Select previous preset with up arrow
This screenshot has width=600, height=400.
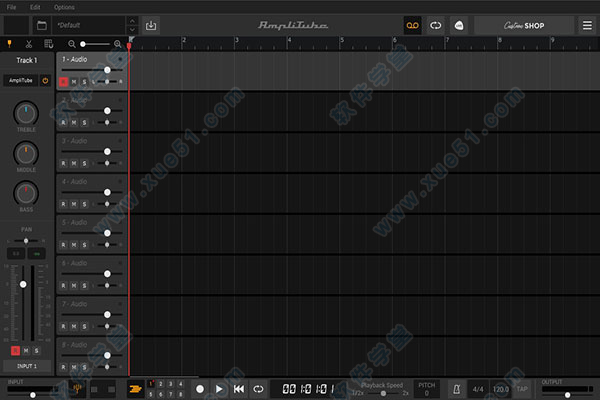pos(132,21)
